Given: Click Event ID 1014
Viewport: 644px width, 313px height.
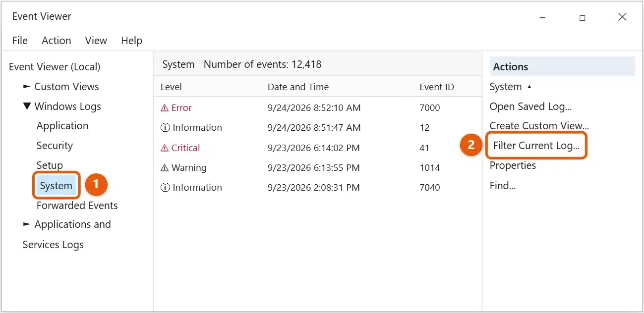Looking at the screenshot, I should coord(429,168).
